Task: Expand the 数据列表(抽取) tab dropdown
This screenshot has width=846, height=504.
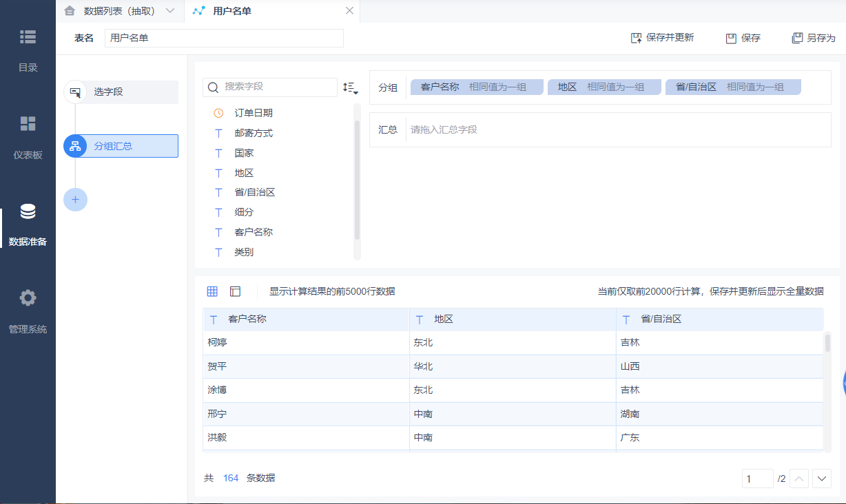Action: pos(170,10)
